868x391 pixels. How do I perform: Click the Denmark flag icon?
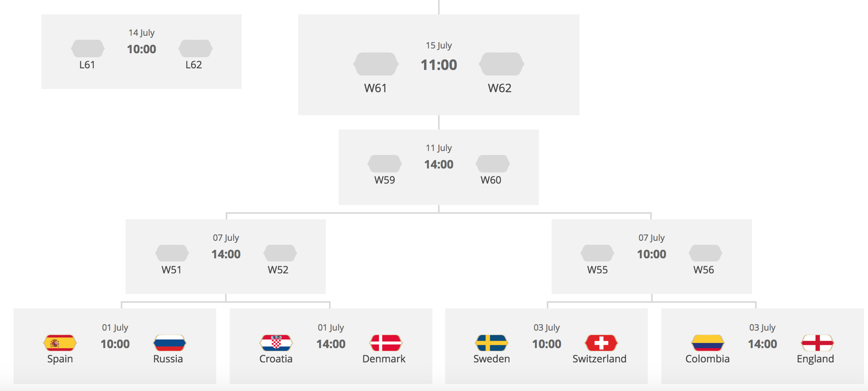386,343
